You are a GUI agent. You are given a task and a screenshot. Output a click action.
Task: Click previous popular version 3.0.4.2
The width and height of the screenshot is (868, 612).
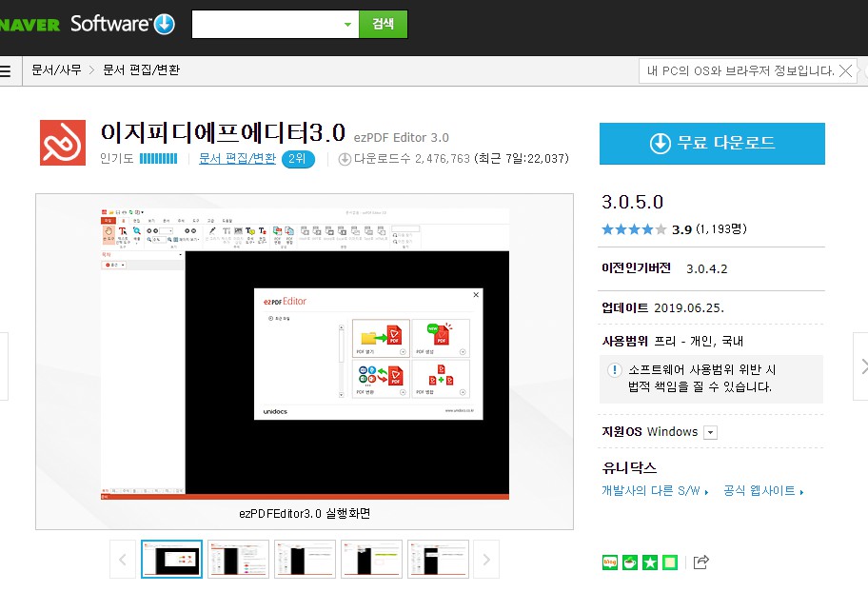click(707, 269)
